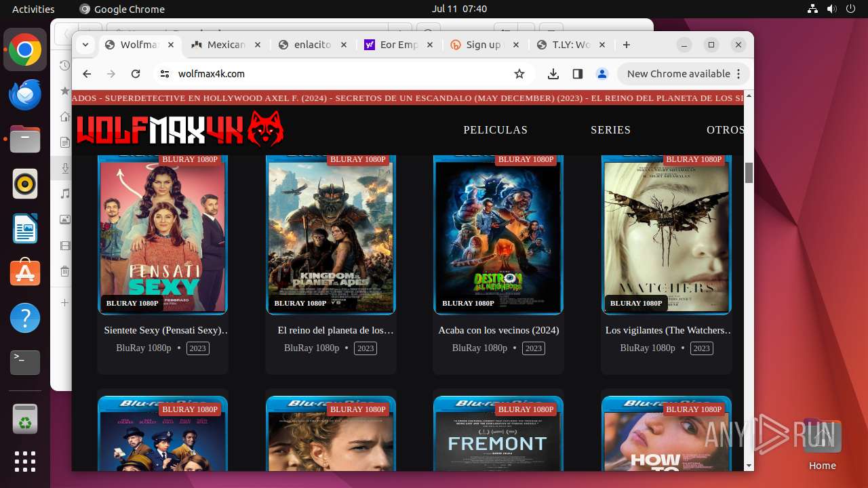The height and width of the screenshot is (488, 868).
Task: Open the Activities overview
Action: (x=33, y=9)
